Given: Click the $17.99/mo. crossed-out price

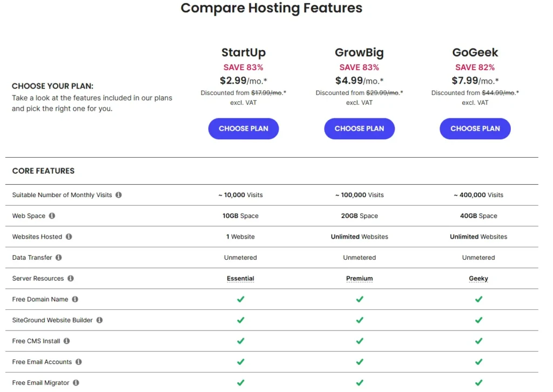Looking at the screenshot, I should pos(267,93).
